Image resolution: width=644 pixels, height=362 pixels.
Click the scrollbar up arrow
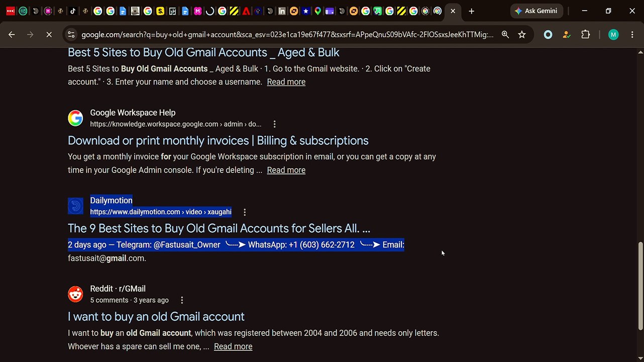(x=640, y=52)
